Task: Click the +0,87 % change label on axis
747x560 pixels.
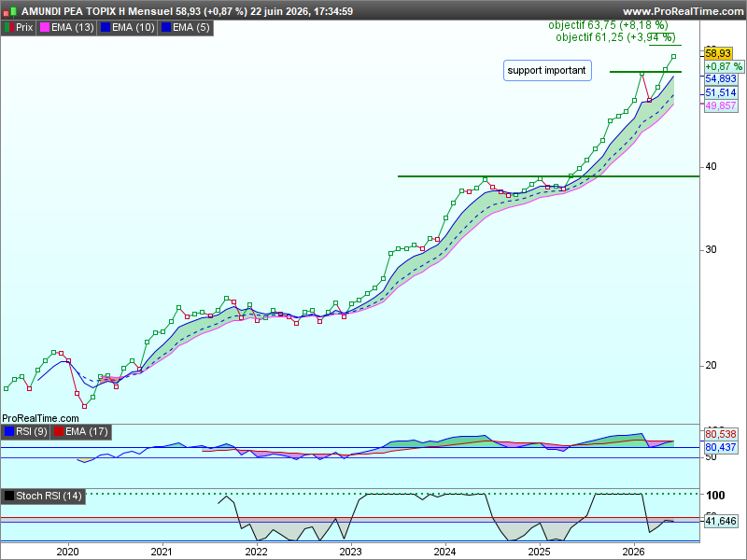Action: coord(724,66)
